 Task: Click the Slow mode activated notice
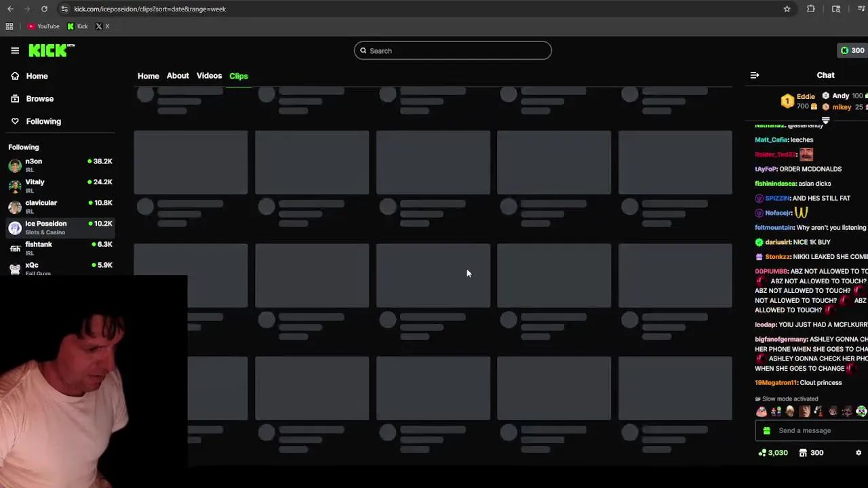click(x=787, y=399)
